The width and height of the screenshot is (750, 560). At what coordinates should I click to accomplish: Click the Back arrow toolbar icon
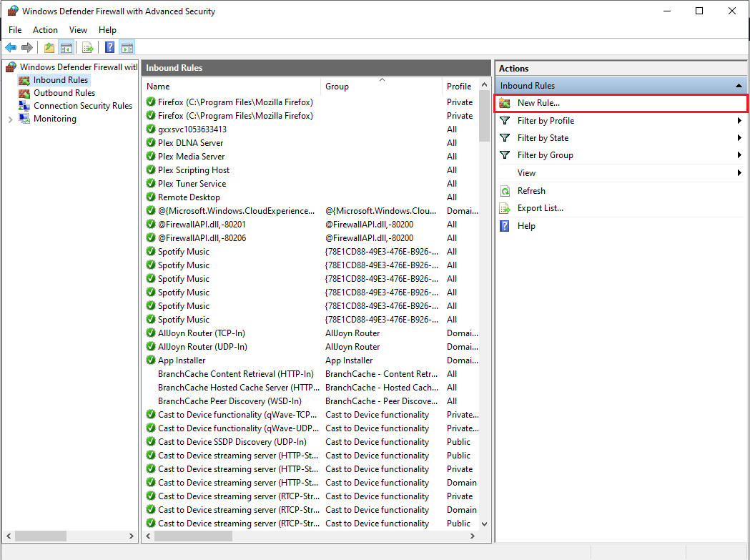tap(11, 47)
